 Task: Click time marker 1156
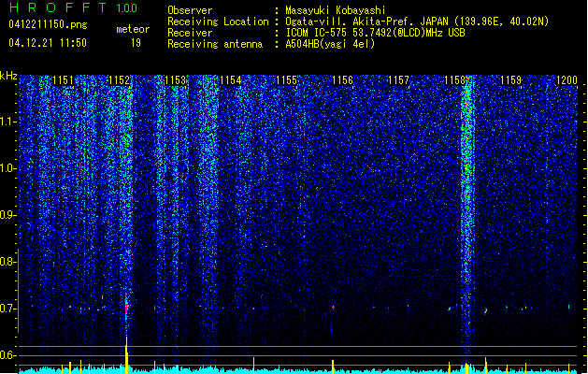point(343,80)
